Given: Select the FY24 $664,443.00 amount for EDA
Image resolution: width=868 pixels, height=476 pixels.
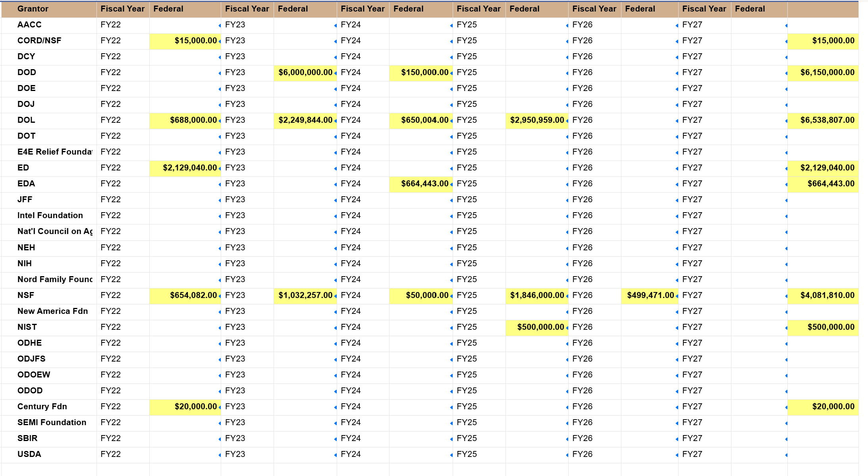Looking at the screenshot, I should tap(421, 184).
